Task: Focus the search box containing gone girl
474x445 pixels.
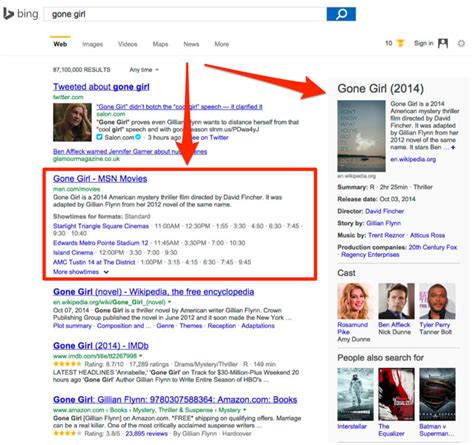Action: 185,14
